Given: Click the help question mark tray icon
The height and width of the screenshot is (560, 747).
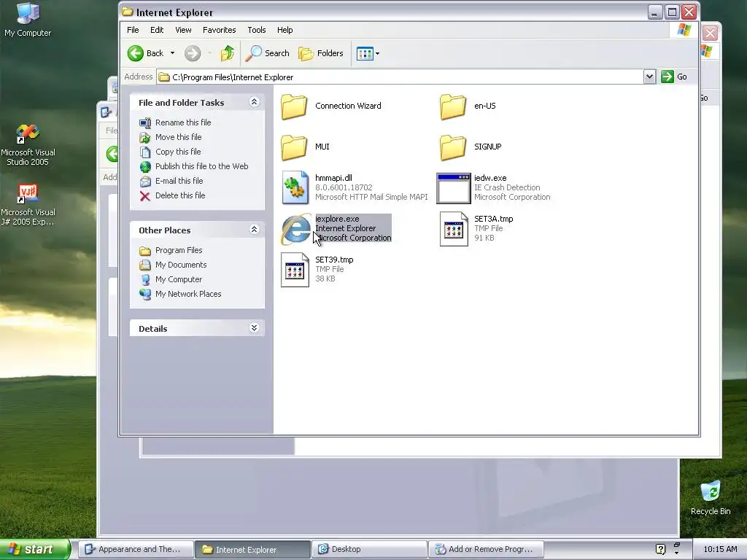Looking at the screenshot, I should tap(660, 550).
